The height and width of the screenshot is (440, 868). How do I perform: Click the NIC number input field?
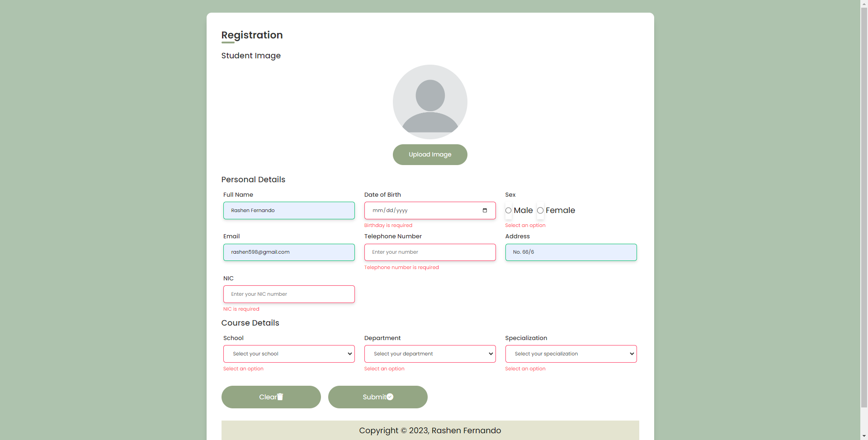click(x=289, y=294)
